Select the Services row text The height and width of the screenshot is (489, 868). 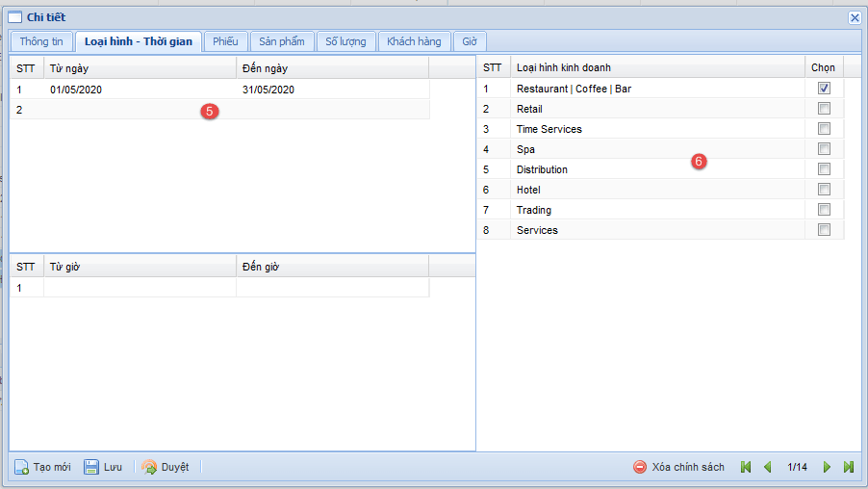[x=537, y=230]
